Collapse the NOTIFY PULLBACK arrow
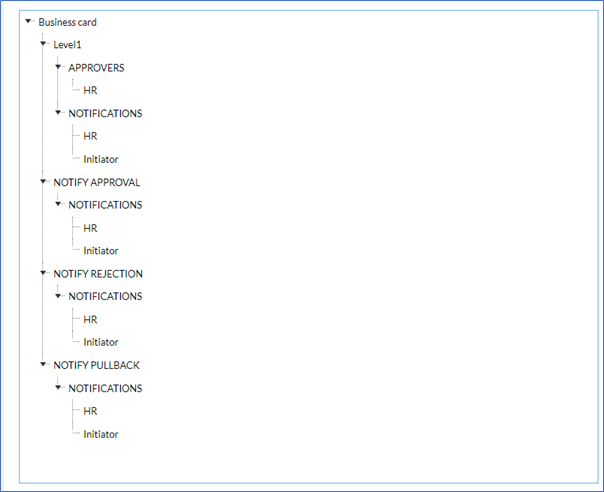The width and height of the screenshot is (604, 492). pos(43,364)
